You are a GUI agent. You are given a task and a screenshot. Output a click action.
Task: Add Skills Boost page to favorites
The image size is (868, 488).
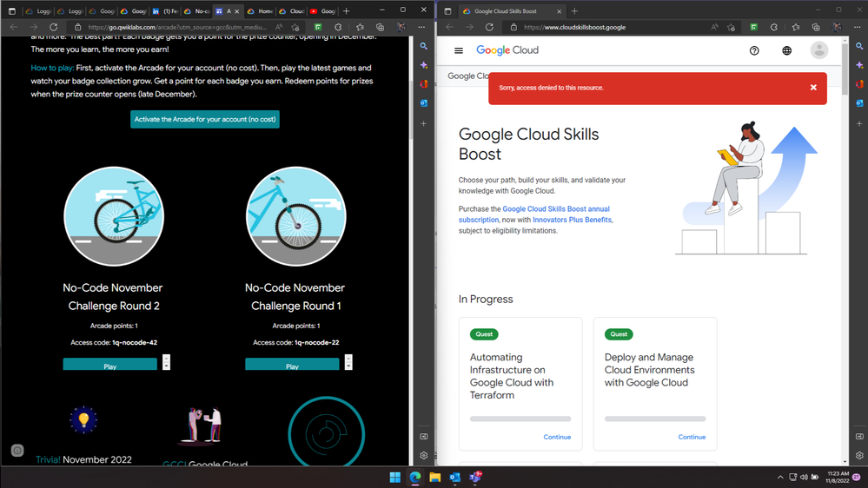[731, 27]
